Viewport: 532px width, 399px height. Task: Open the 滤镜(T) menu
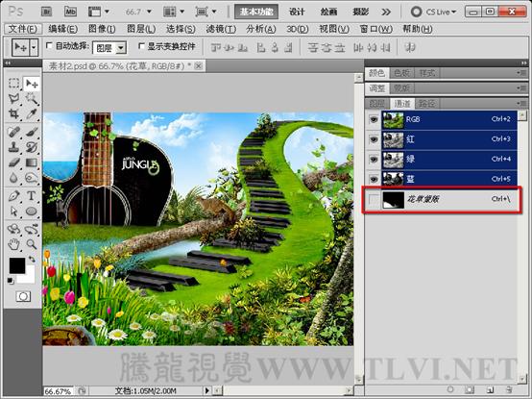[221, 29]
